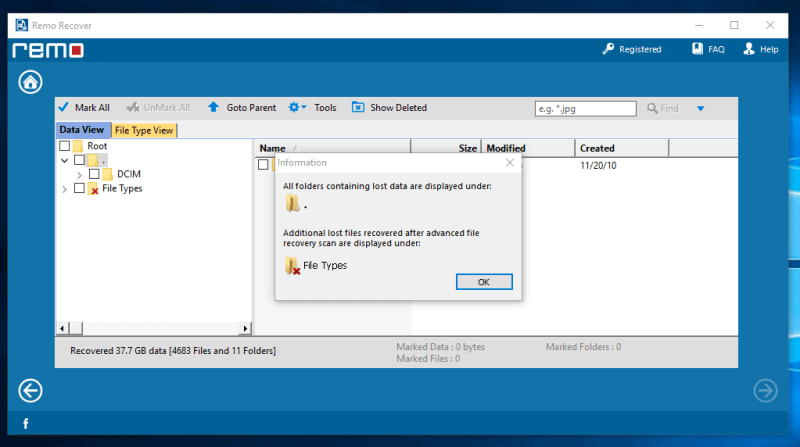Click the back arrow navigation button
800x447 pixels.
(31, 390)
